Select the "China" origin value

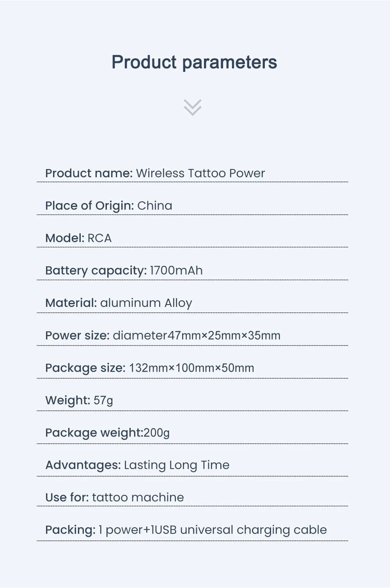[x=155, y=206]
